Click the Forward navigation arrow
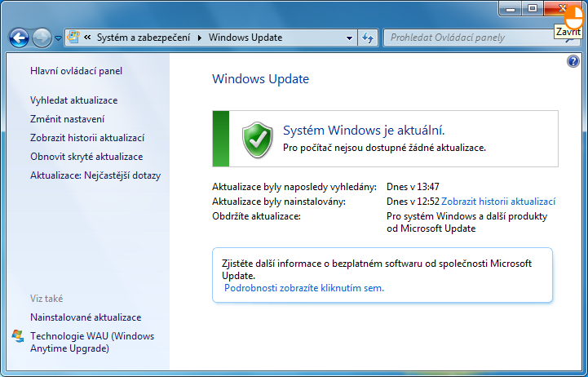The image size is (588, 377). tap(42, 38)
